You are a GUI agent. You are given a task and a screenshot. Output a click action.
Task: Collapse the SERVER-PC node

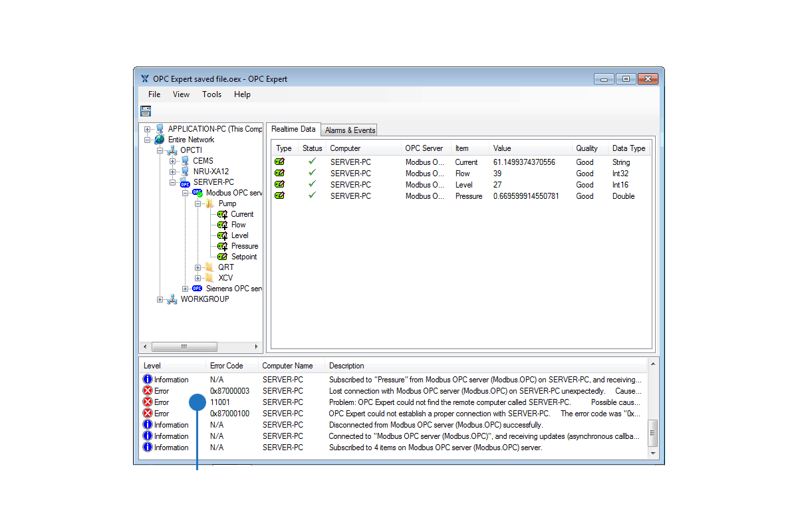tap(173, 182)
